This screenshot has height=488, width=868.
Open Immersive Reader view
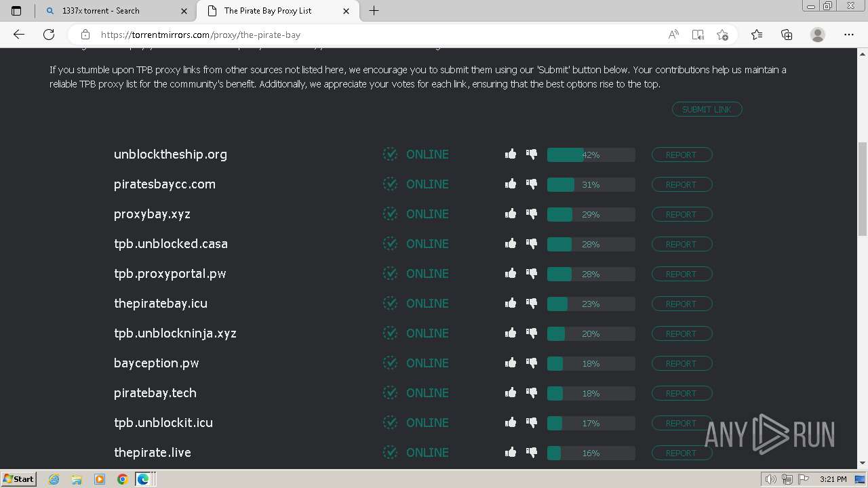pyautogui.click(x=698, y=35)
